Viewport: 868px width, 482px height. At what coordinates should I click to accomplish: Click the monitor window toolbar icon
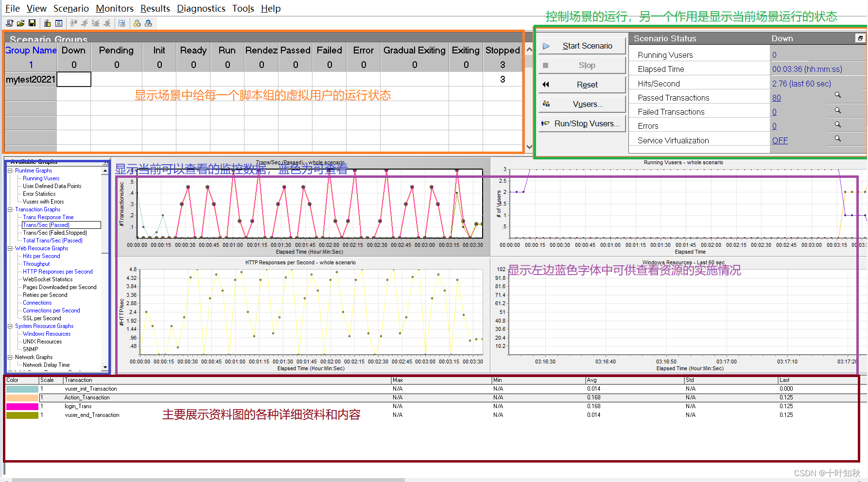point(59,23)
